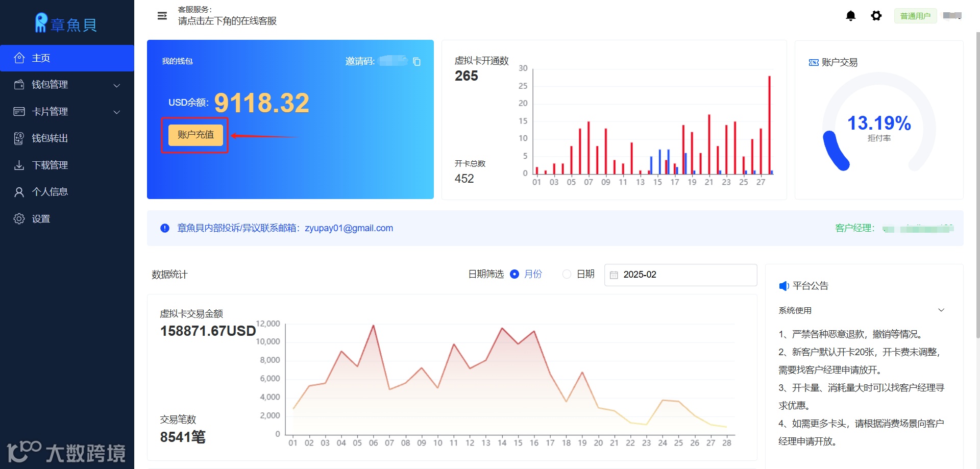Click the user avatar in top right
Screen dimensions: 980x469
952,16
